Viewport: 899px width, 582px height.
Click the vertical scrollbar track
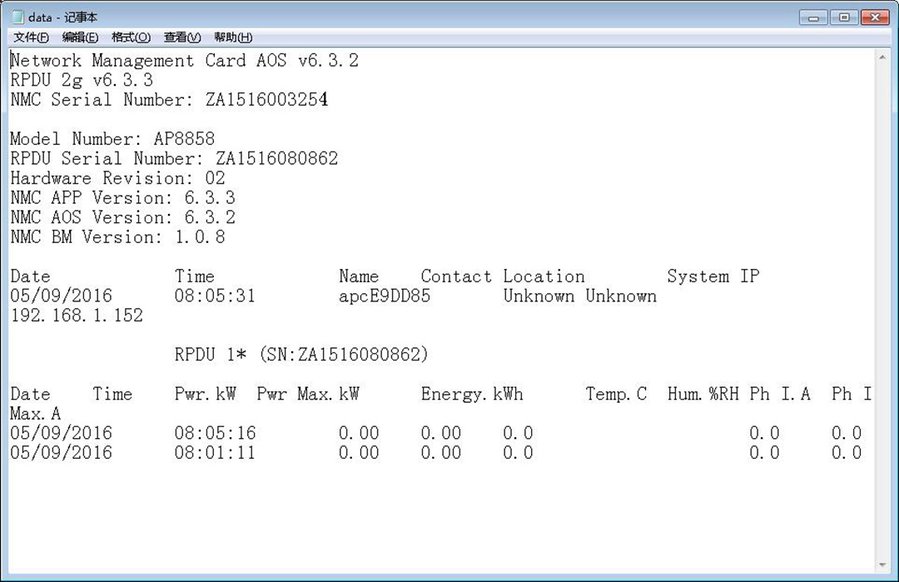(881, 300)
